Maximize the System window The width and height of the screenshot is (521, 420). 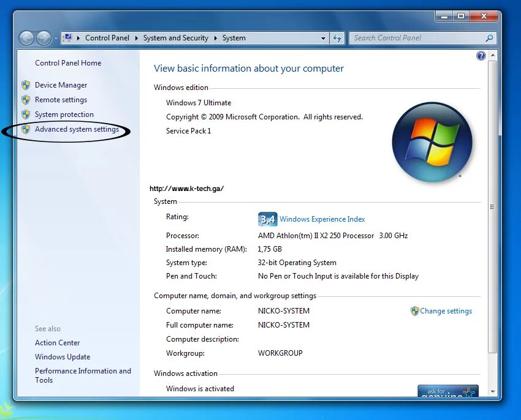coord(461,17)
